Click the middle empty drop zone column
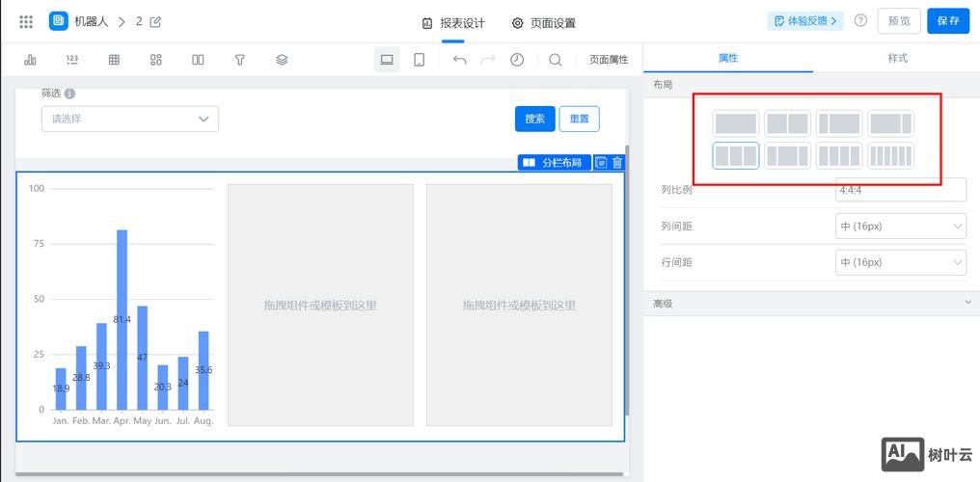This screenshot has height=482, width=980. (320, 305)
